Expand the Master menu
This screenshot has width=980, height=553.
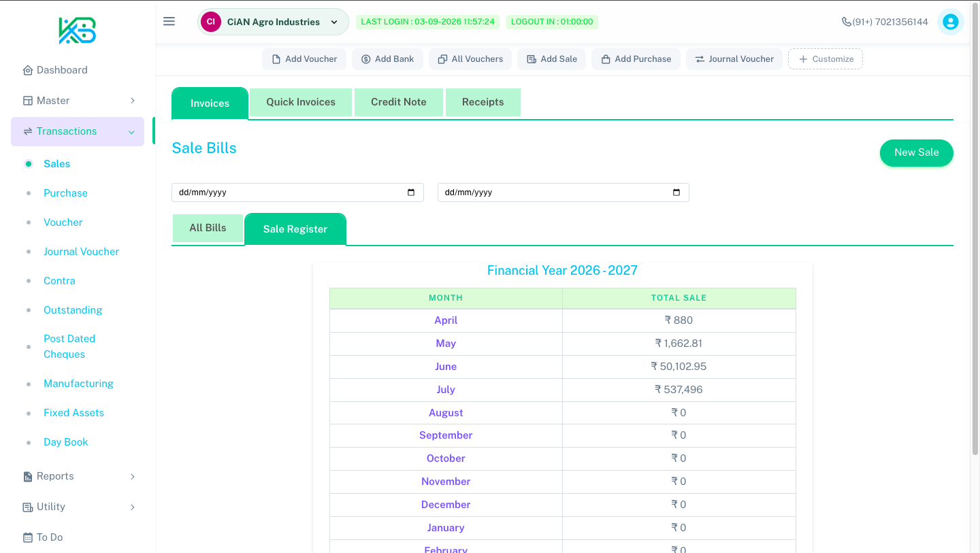pos(78,101)
